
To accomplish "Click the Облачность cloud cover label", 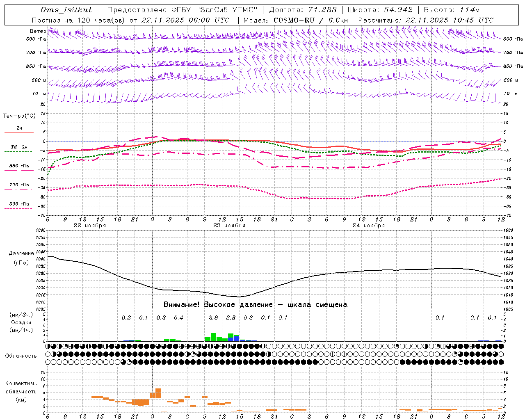I will coord(21,356).
